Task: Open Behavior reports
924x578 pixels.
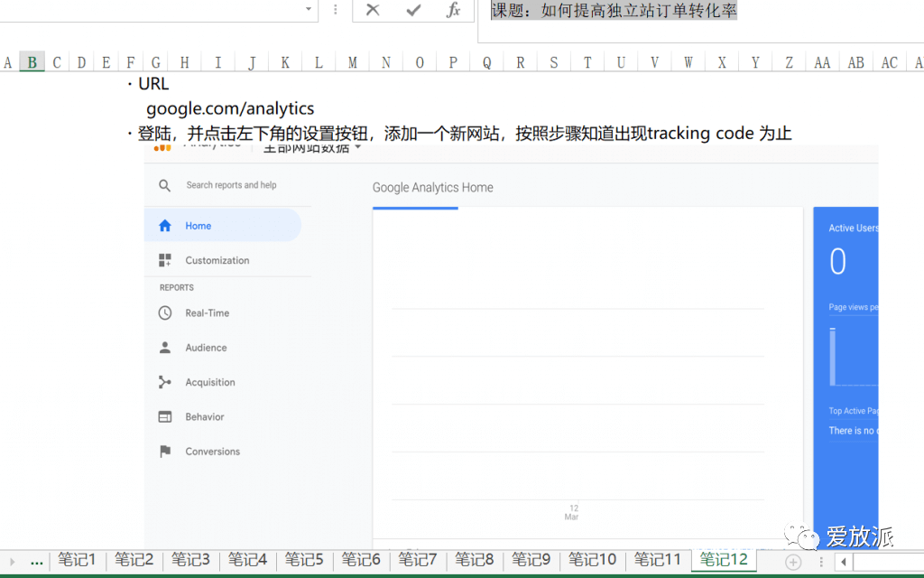Action: (205, 416)
